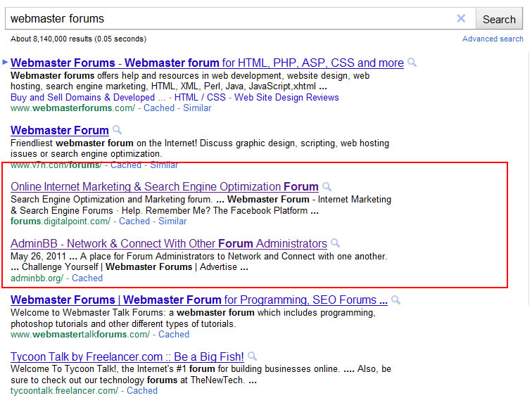Open the Cached link for webmastertalkforums.com
532x405 pixels.
174,335
